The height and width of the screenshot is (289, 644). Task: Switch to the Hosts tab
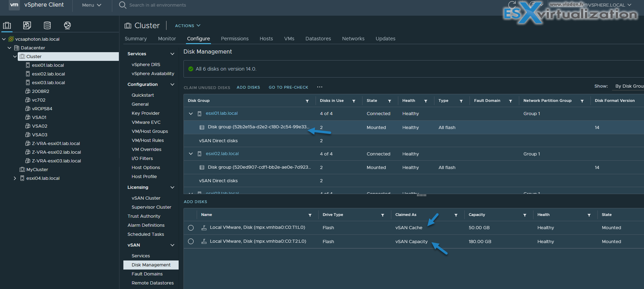(266, 39)
